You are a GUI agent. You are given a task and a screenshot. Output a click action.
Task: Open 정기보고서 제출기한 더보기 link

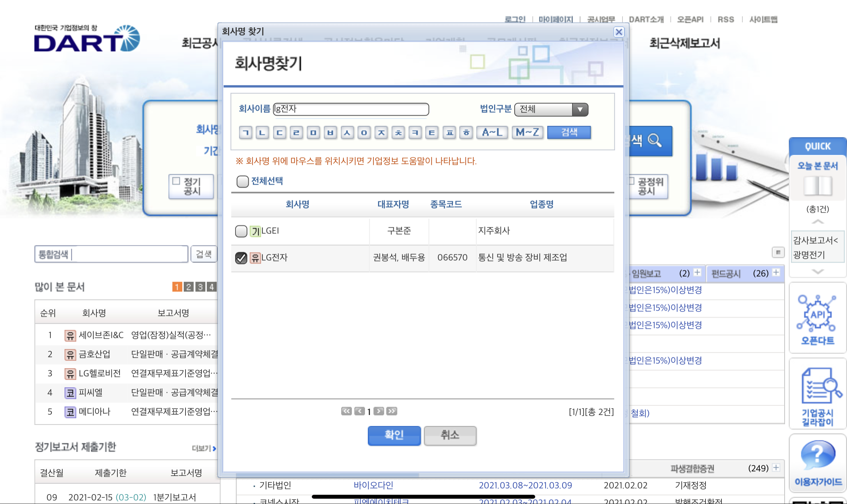(x=204, y=448)
